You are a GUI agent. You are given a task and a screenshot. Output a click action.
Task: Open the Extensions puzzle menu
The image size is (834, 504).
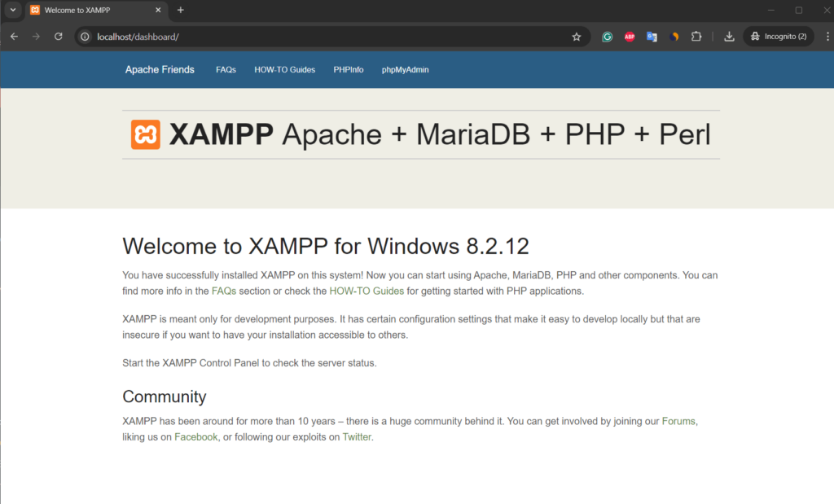click(696, 37)
